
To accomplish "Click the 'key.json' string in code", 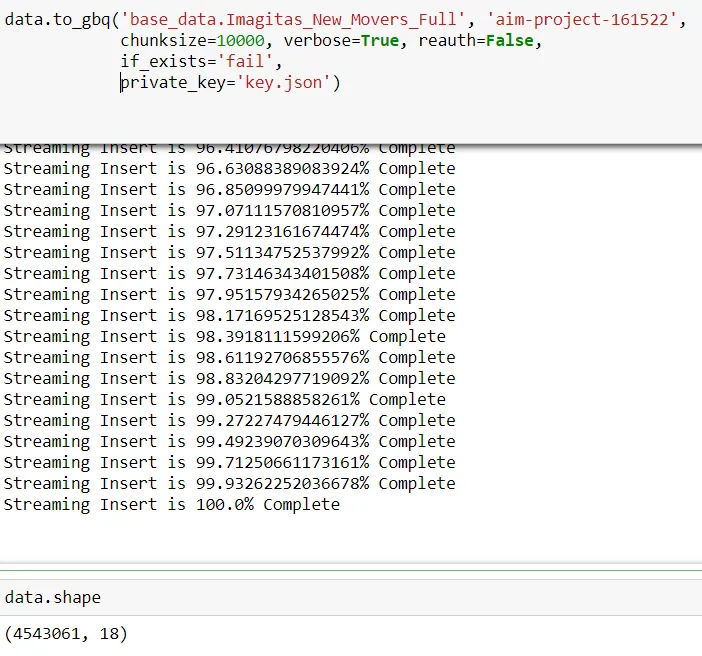I will point(283,83).
